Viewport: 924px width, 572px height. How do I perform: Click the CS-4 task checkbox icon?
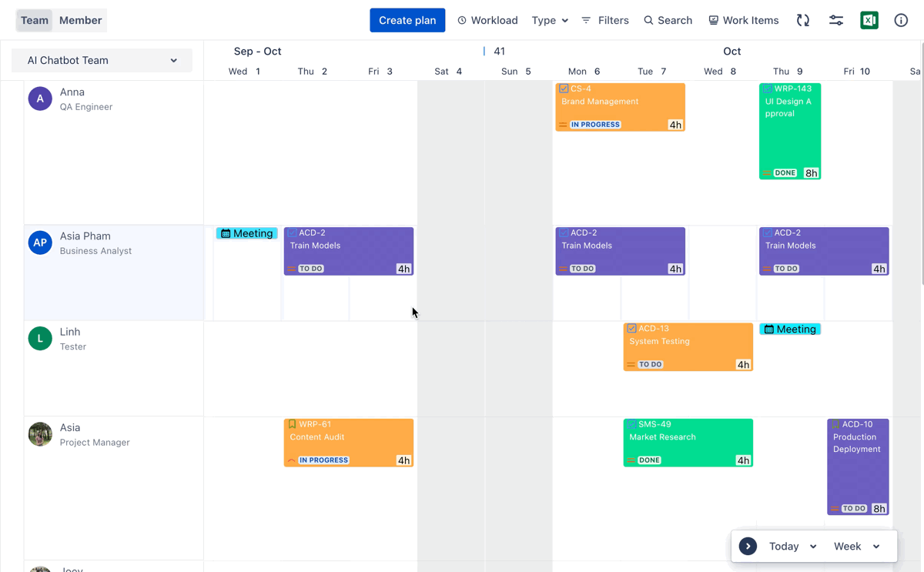tap(564, 89)
